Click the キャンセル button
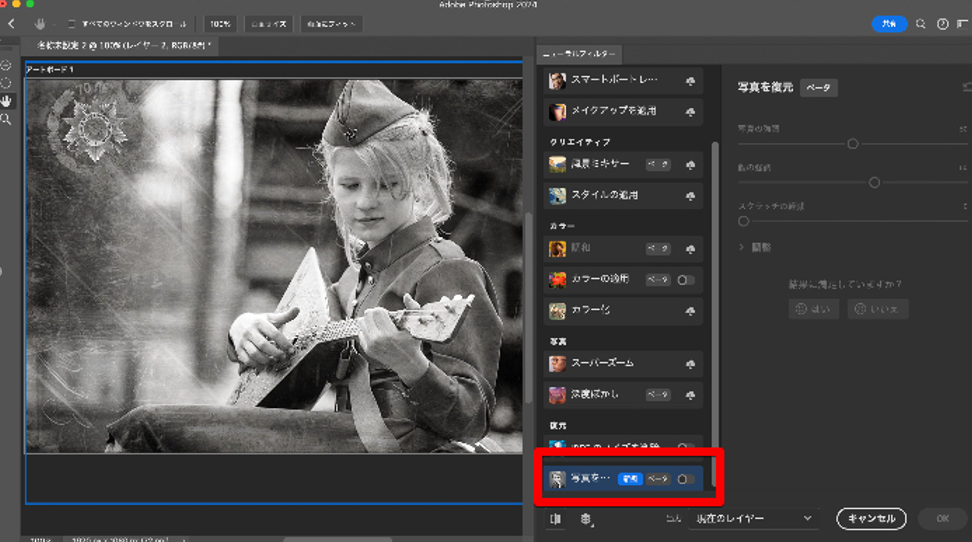Image resolution: width=972 pixels, height=542 pixels. (x=871, y=519)
